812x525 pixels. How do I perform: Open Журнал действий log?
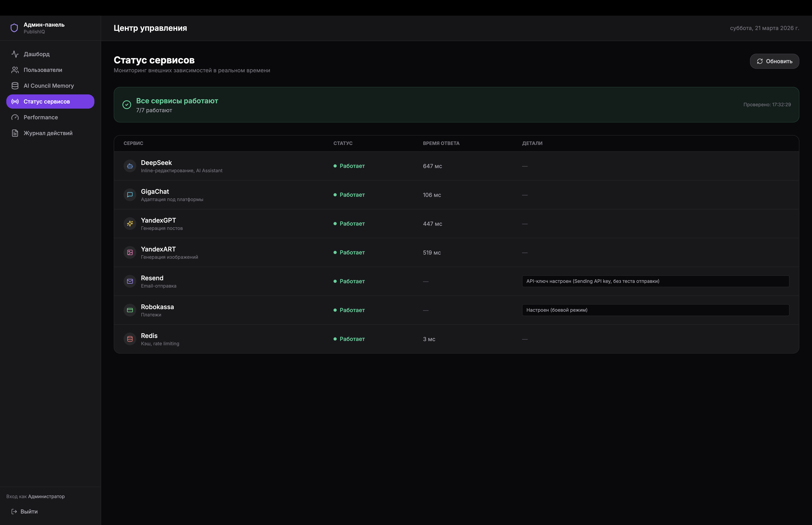pos(48,133)
